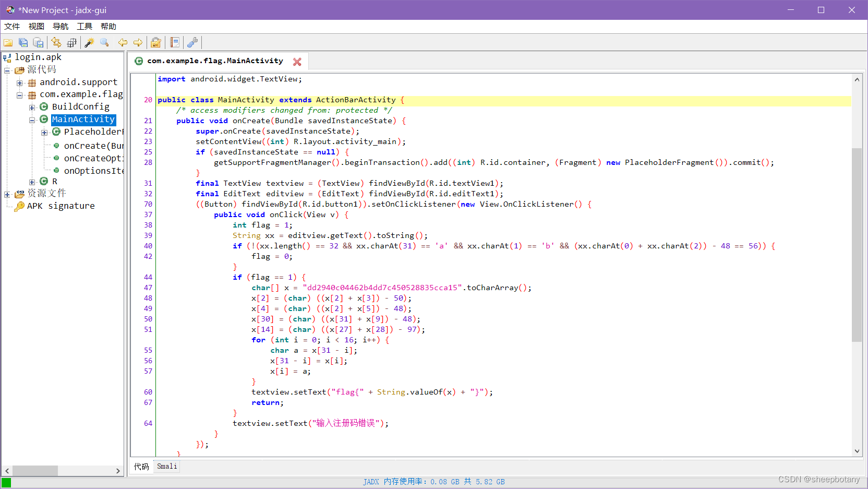Click the editor vertical scrollbar thumb
868x489 pixels.
[857, 245]
